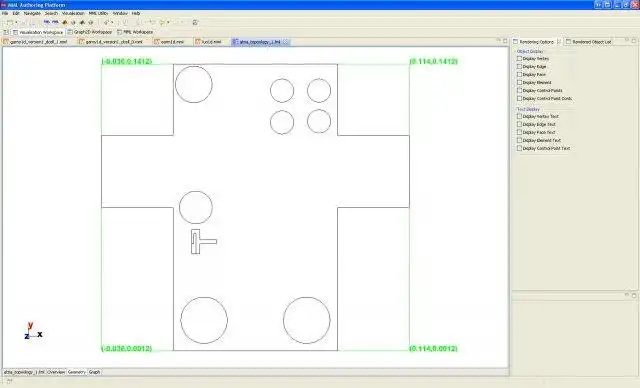This screenshot has width=640, height=388.
Task: Enable Display Vertex checkbox
Action: tap(519, 58)
